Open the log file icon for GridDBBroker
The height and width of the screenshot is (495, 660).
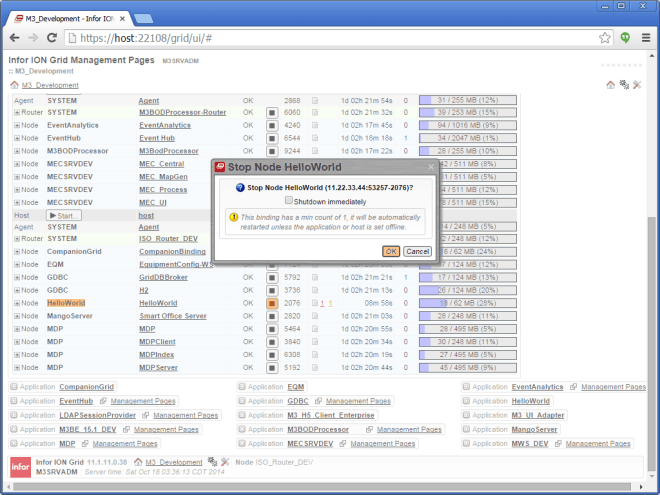point(314,277)
